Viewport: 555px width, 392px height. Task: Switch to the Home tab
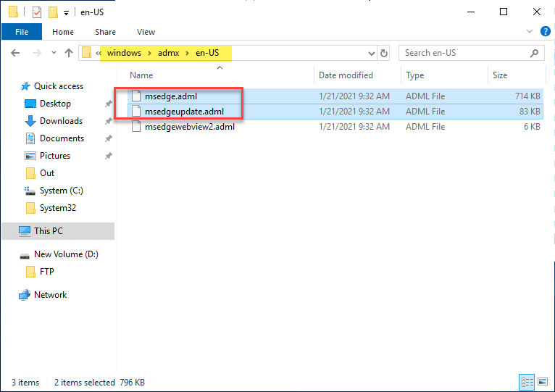[63, 32]
